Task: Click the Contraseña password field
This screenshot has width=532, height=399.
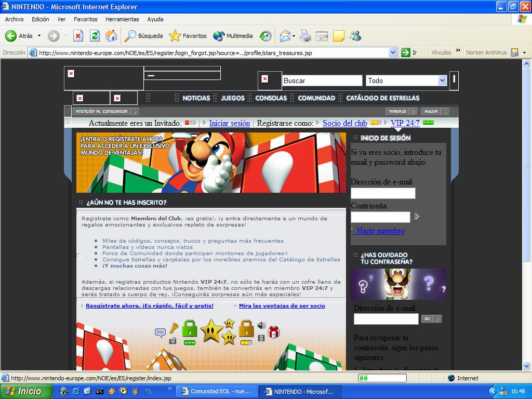Action: [x=380, y=217]
